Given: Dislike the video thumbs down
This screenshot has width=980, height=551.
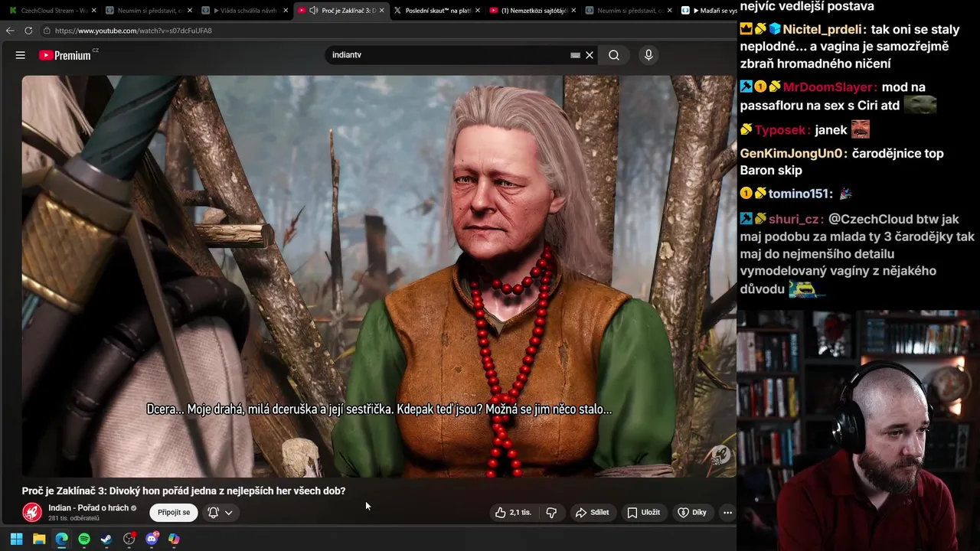Looking at the screenshot, I should click(551, 512).
